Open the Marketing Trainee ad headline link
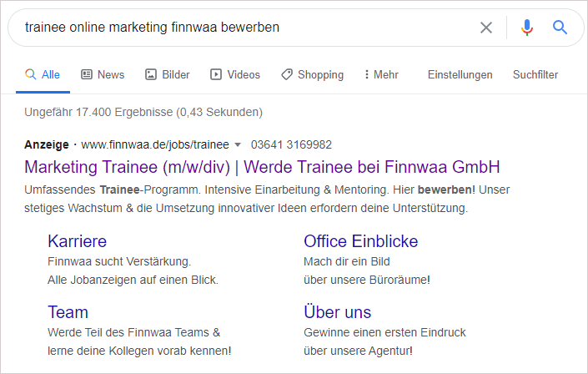Screen dimensions: 588x374 pyautogui.click(x=262, y=166)
